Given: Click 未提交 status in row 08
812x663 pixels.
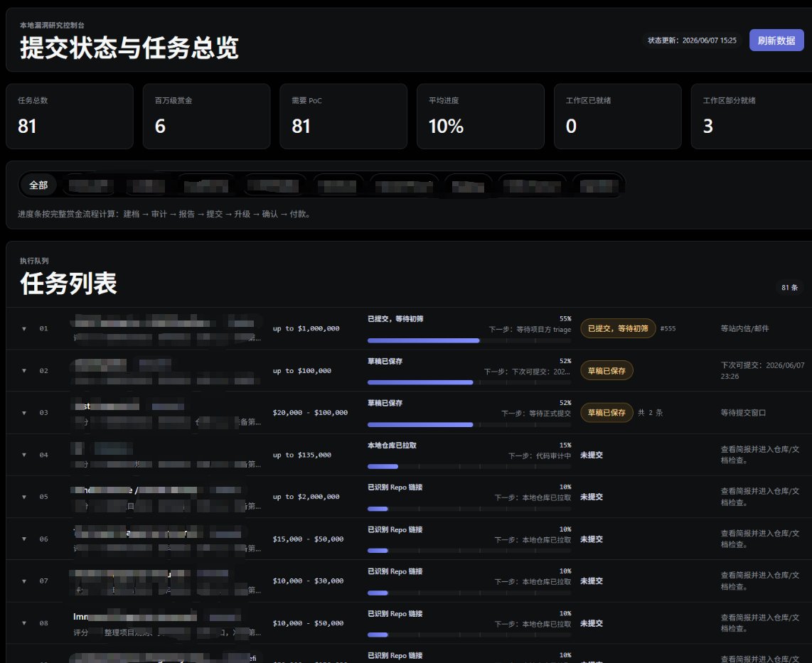Looking at the screenshot, I should [x=592, y=623].
